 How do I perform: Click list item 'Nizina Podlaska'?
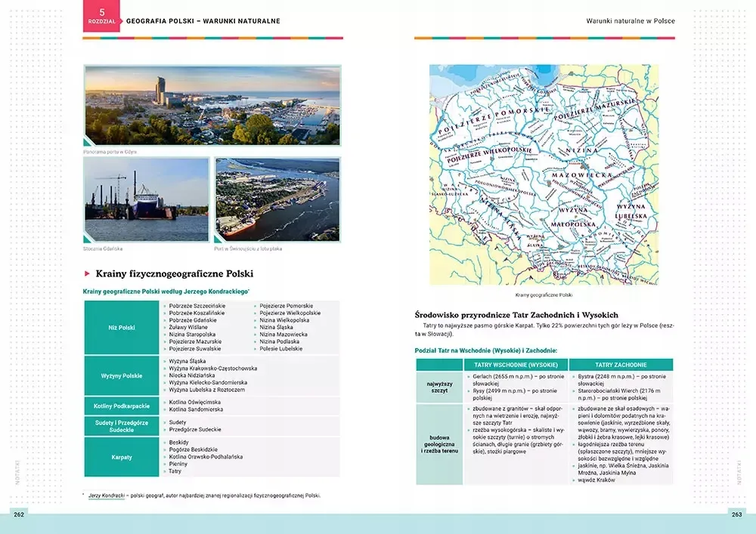(x=279, y=341)
